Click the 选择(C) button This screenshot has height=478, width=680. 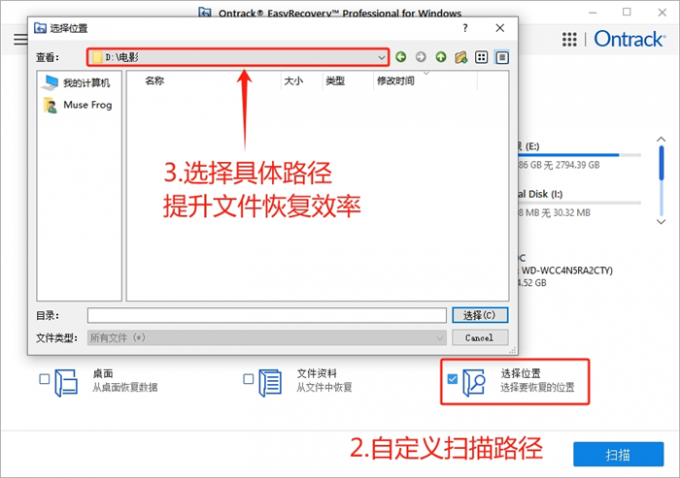tap(480, 315)
